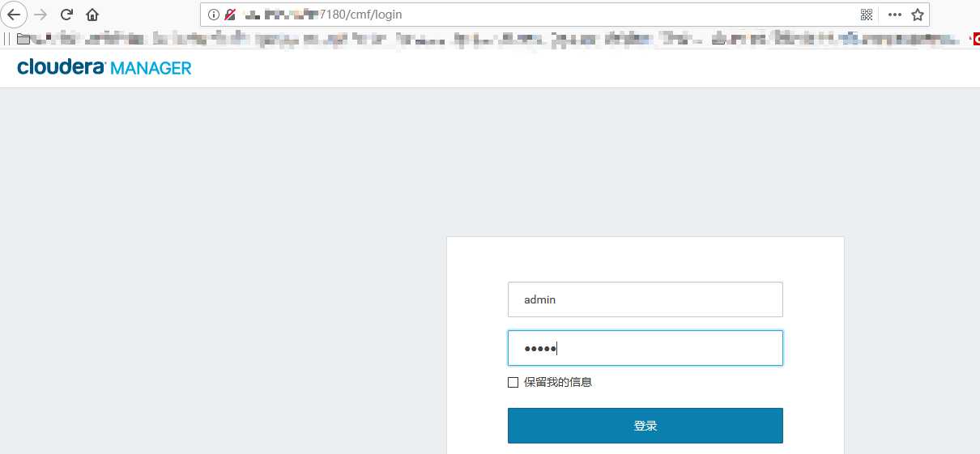Click the browser forward arrow
Screen dimensions: 980x454
(x=40, y=15)
